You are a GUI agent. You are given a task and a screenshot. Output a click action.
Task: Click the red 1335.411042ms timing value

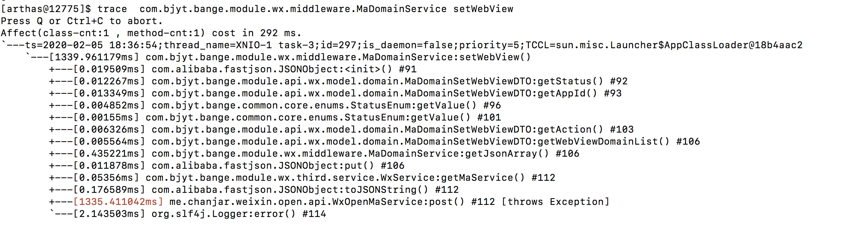118,202
